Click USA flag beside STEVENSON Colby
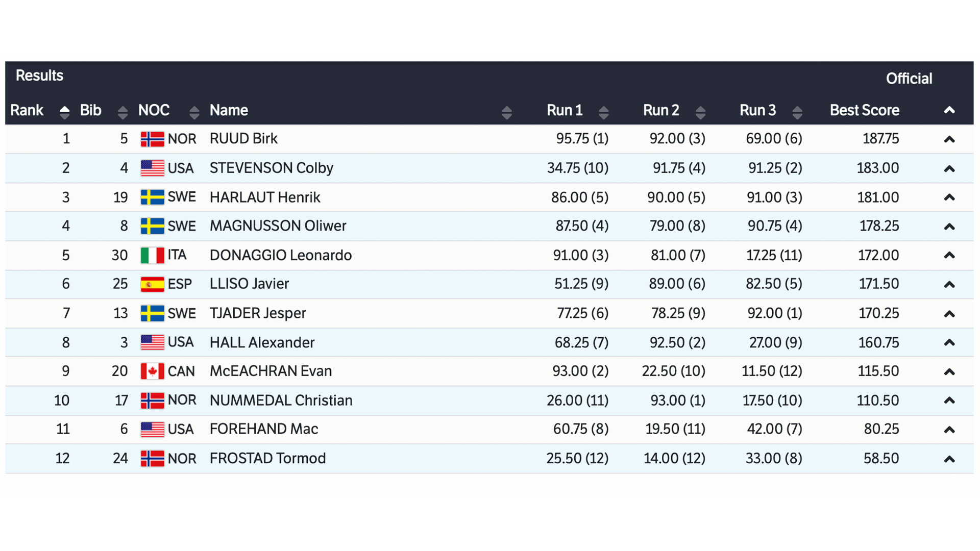This screenshot has width=980, height=551. pos(152,168)
